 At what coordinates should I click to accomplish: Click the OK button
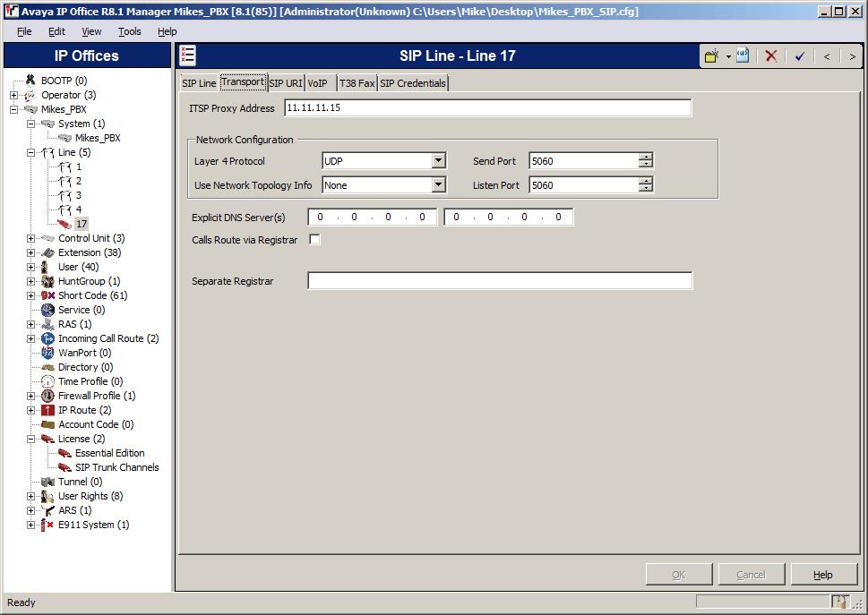[679, 575]
